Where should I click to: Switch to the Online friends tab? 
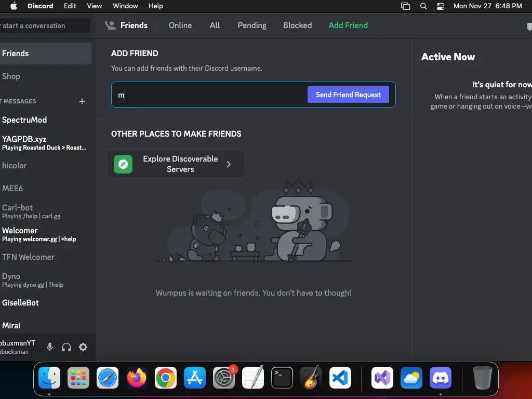180,25
